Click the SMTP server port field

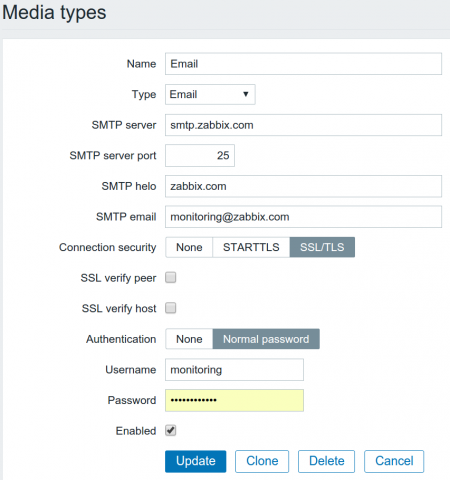click(x=200, y=155)
